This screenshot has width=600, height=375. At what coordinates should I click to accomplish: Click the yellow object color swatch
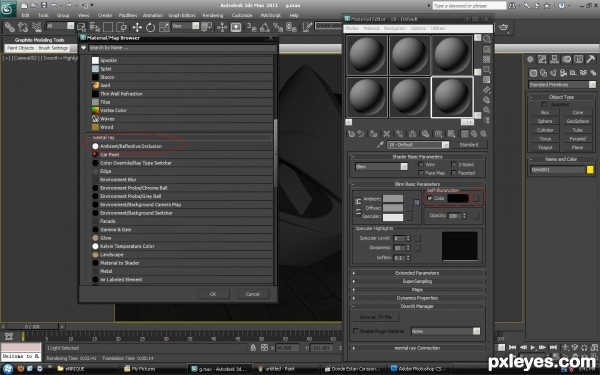(590, 170)
